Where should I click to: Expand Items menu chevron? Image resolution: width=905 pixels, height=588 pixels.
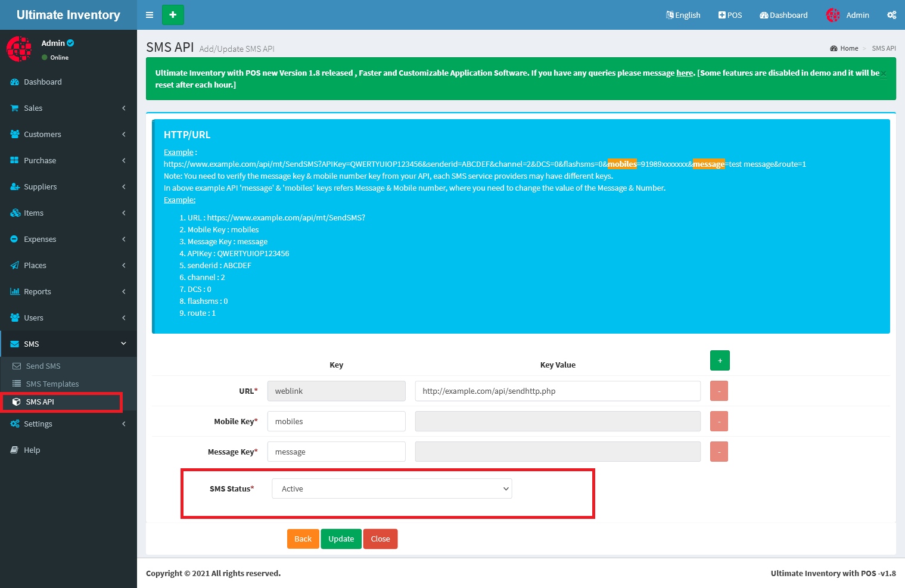click(x=124, y=213)
